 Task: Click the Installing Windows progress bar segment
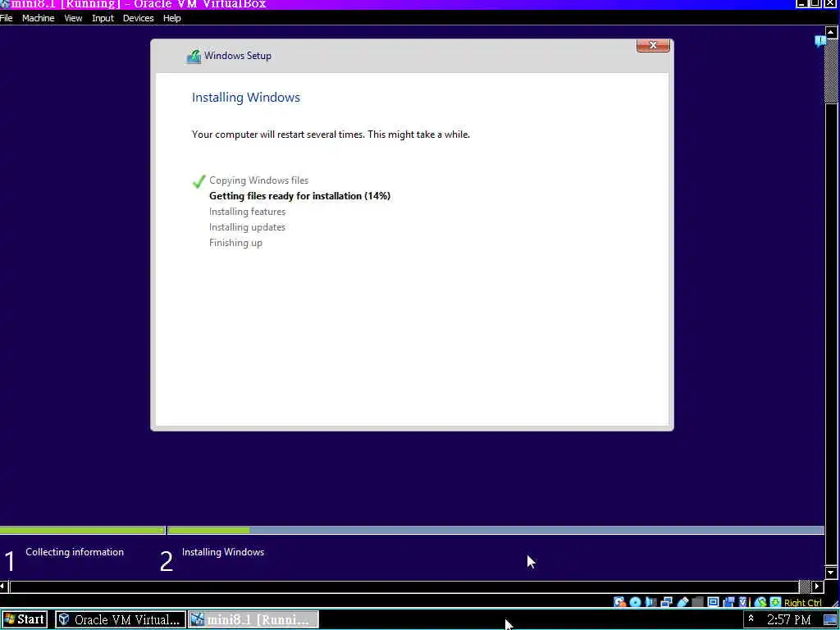click(x=495, y=531)
